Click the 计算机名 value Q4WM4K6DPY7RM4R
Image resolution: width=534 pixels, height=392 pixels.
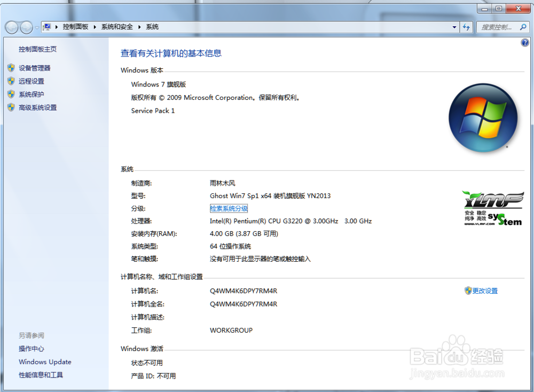coord(244,291)
